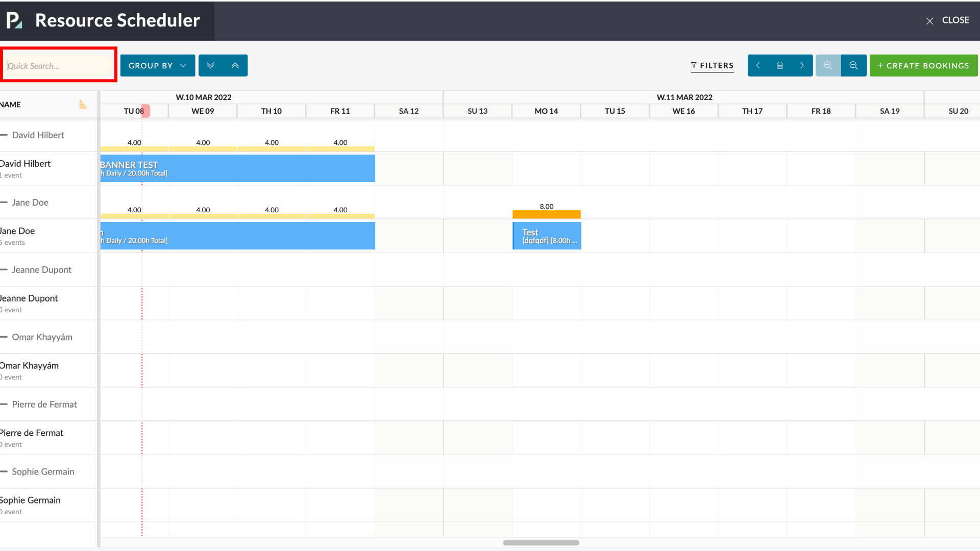Open the calendar date picker icon

[780, 65]
